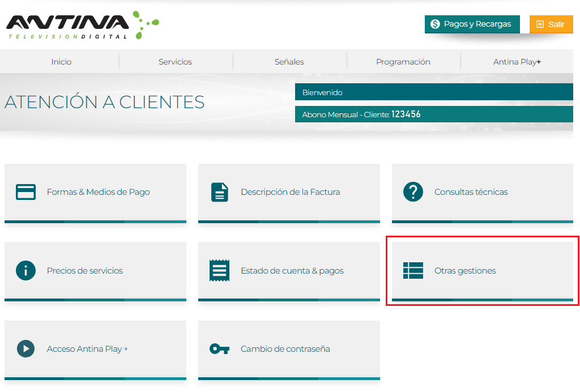Viewport: 580px width, 392px height.
Task: Click the question mark icon
Action: pyautogui.click(x=413, y=192)
